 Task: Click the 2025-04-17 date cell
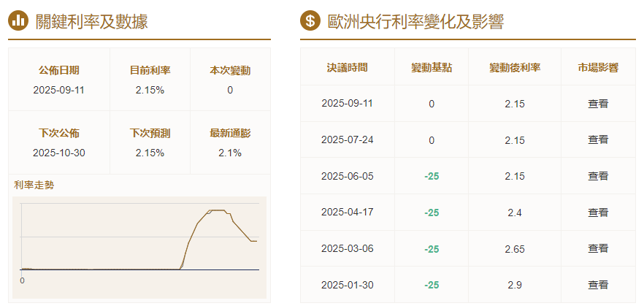pos(347,212)
